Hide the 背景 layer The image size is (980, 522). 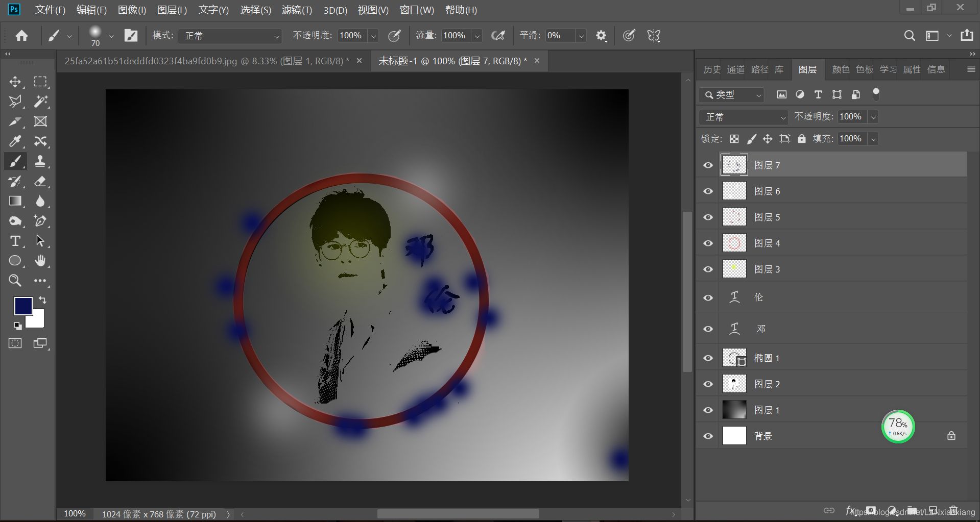coord(708,436)
